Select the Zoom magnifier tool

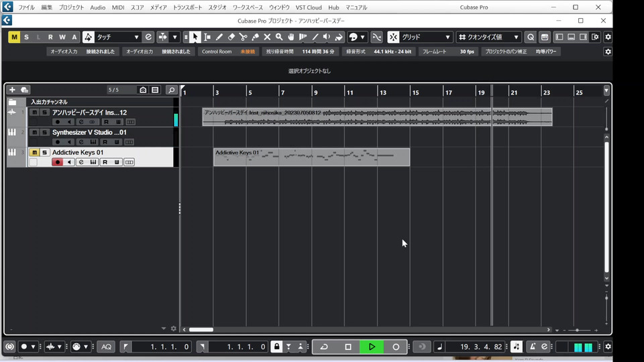tap(279, 37)
